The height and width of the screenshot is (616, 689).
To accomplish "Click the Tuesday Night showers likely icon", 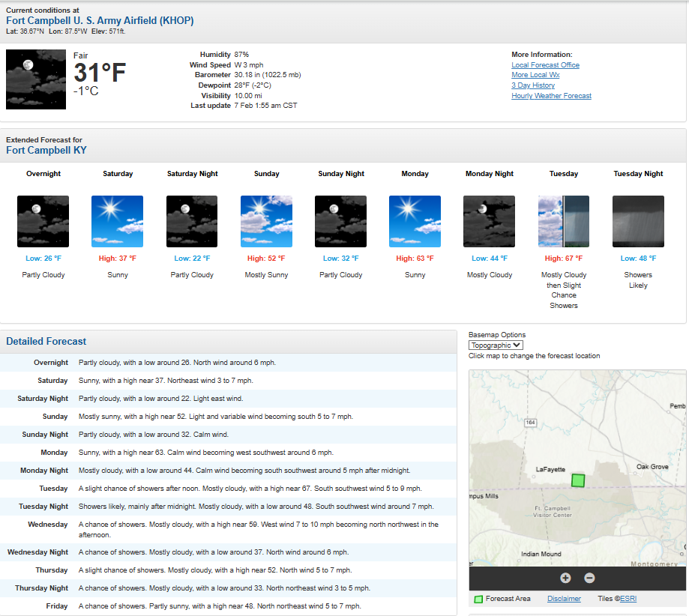I will (638, 221).
